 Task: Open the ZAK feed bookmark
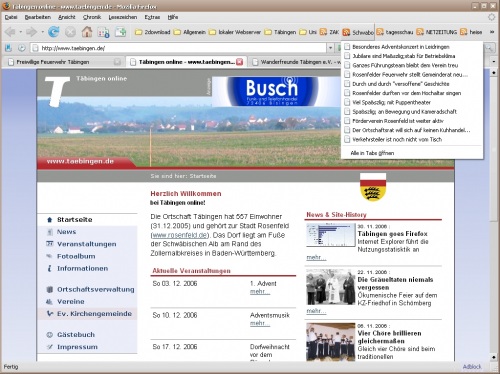coord(329,32)
